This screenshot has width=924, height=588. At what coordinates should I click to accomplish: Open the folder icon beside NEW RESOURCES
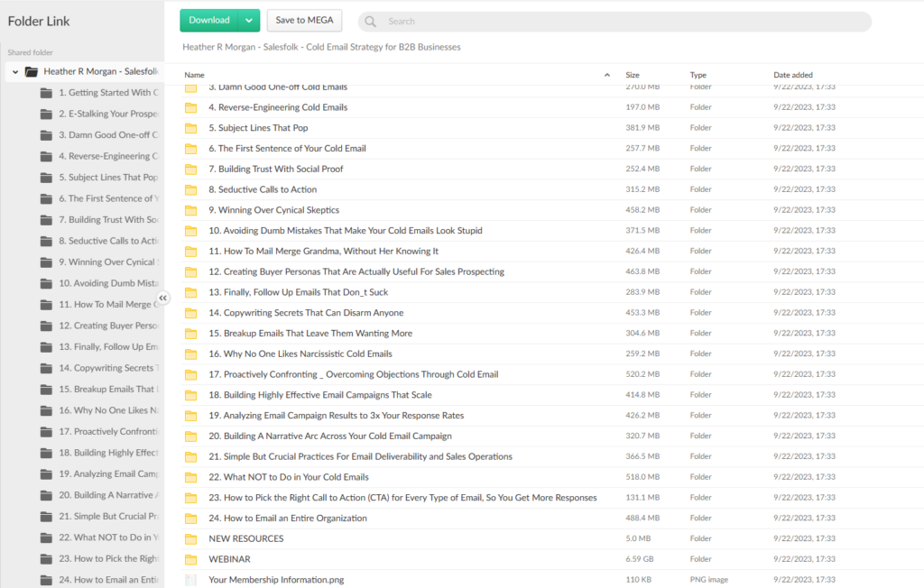190,538
